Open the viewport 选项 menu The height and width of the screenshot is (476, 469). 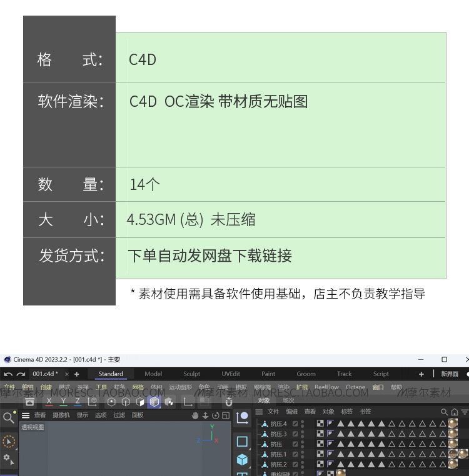[101, 415]
